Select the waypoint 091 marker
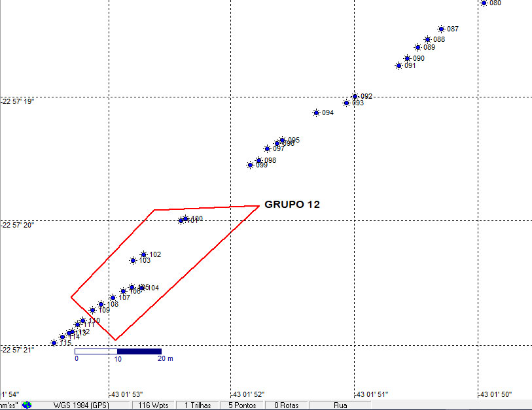Viewport: 532px width, 410px height. coord(399,65)
